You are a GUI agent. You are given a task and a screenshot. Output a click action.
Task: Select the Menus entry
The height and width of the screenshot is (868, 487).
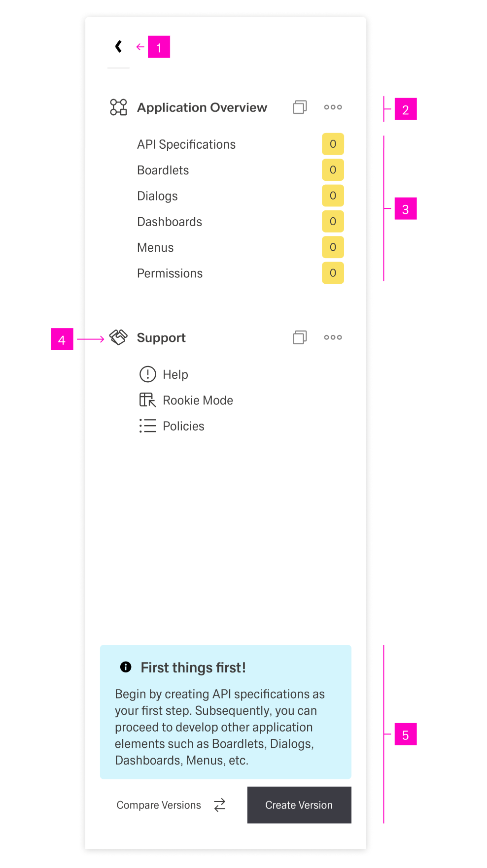pos(155,247)
